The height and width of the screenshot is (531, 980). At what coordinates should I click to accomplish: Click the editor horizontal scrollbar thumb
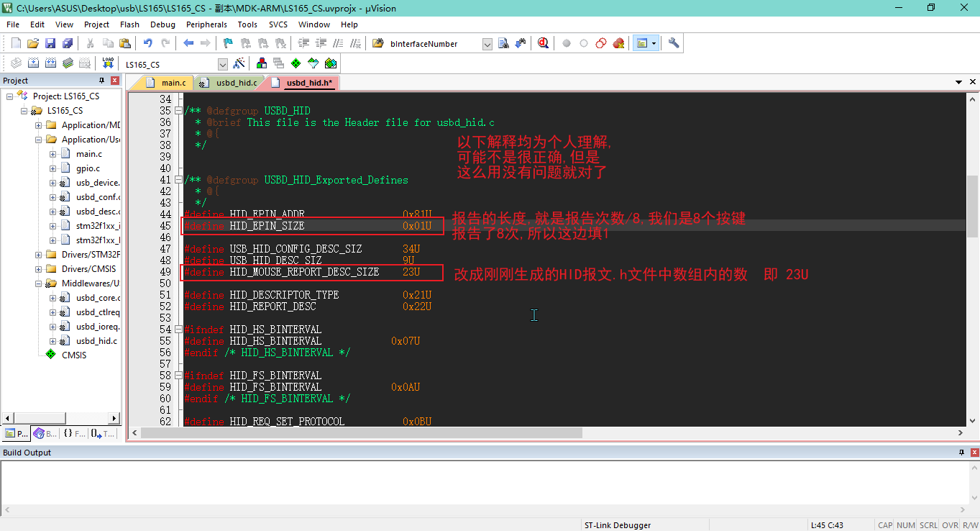361,432
